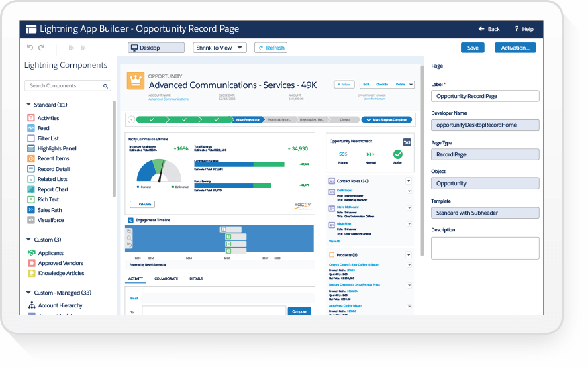Select the Sales Path component icon

tap(31, 210)
